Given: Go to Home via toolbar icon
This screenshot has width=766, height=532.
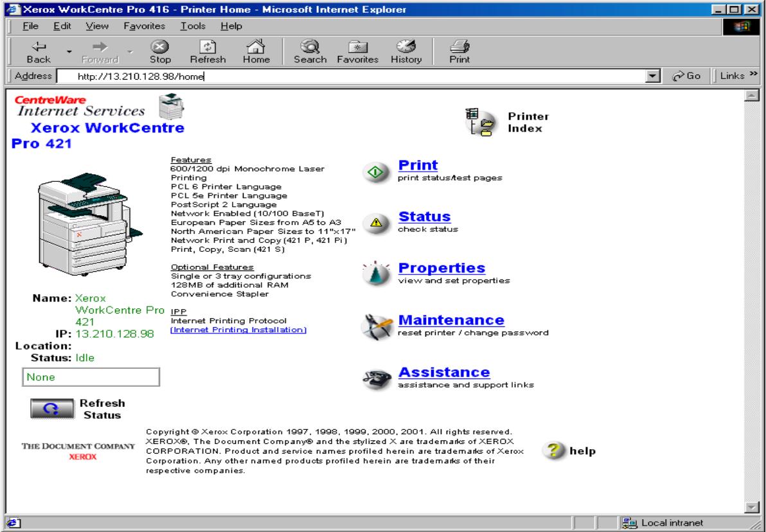Looking at the screenshot, I should 256,52.
